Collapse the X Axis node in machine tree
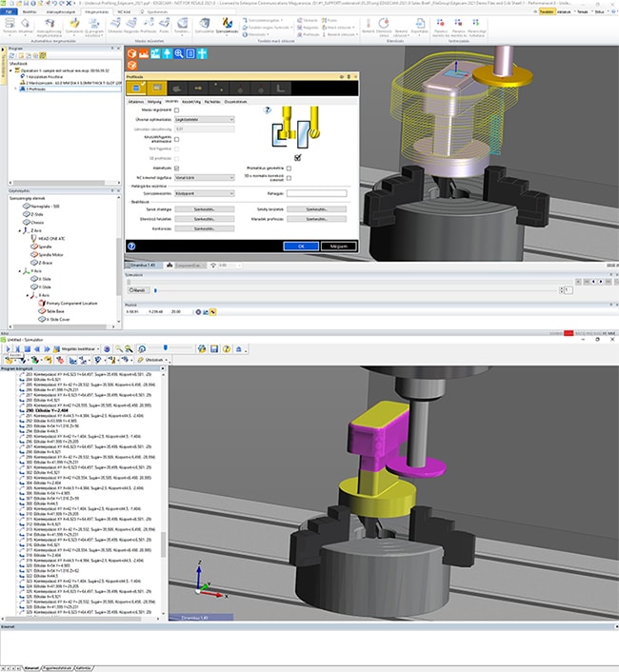The width and height of the screenshot is (619, 672). point(28,296)
